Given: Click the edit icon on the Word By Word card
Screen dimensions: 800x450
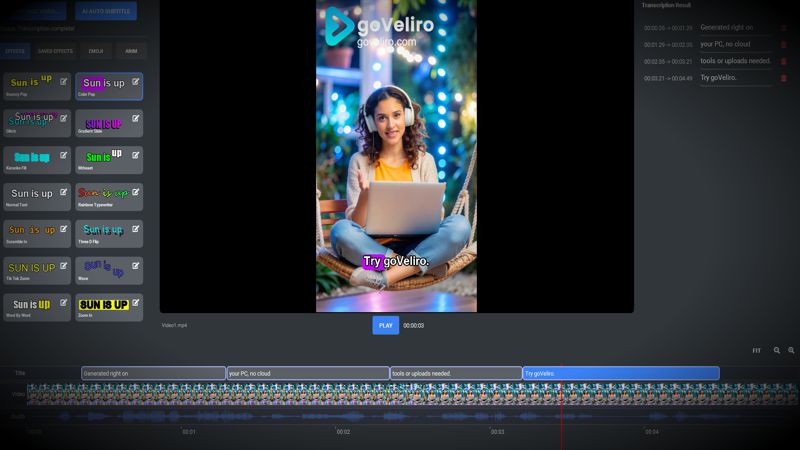Looking at the screenshot, I should point(63,303).
